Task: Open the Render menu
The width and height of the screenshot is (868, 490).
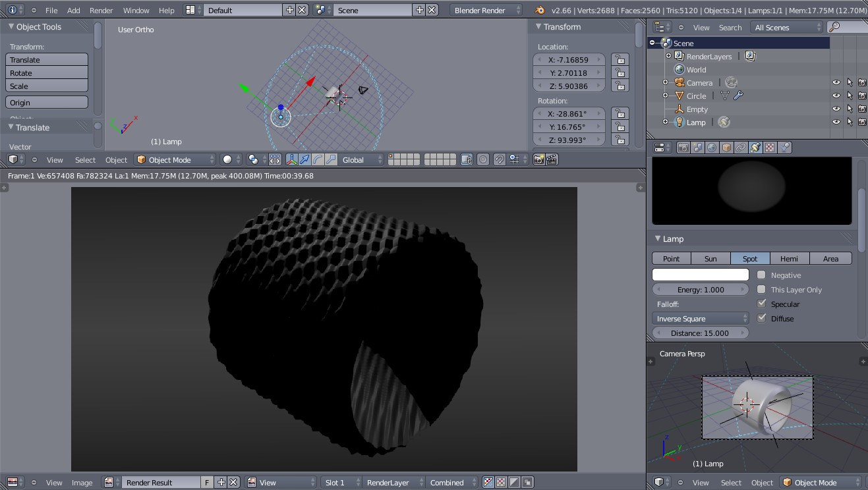Action: [x=101, y=10]
